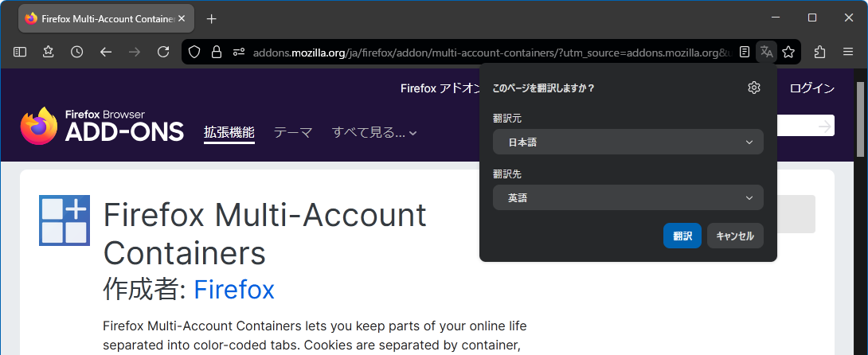Toggle the translate page icon
868x355 pixels.
click(x=766, y=52)
